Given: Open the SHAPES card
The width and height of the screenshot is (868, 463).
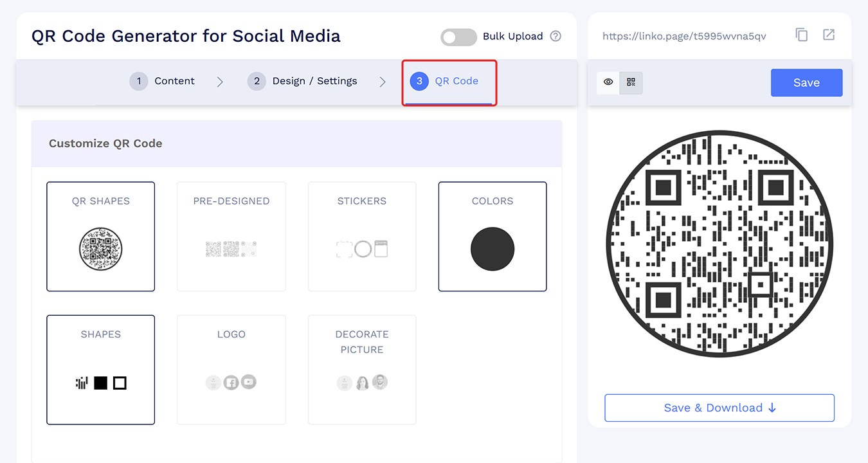Looking at the screenshot, I should pos(101,370).
